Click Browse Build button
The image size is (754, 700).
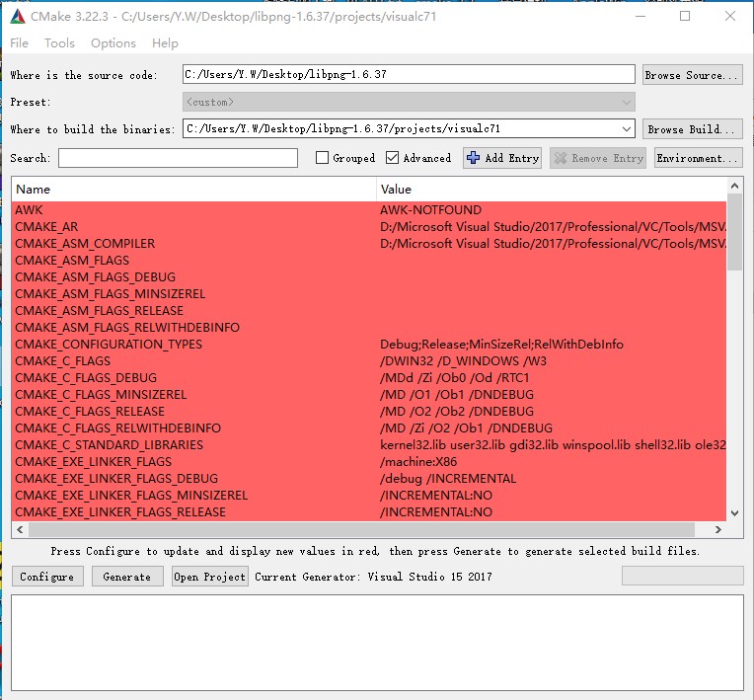(x=693, y=129)
